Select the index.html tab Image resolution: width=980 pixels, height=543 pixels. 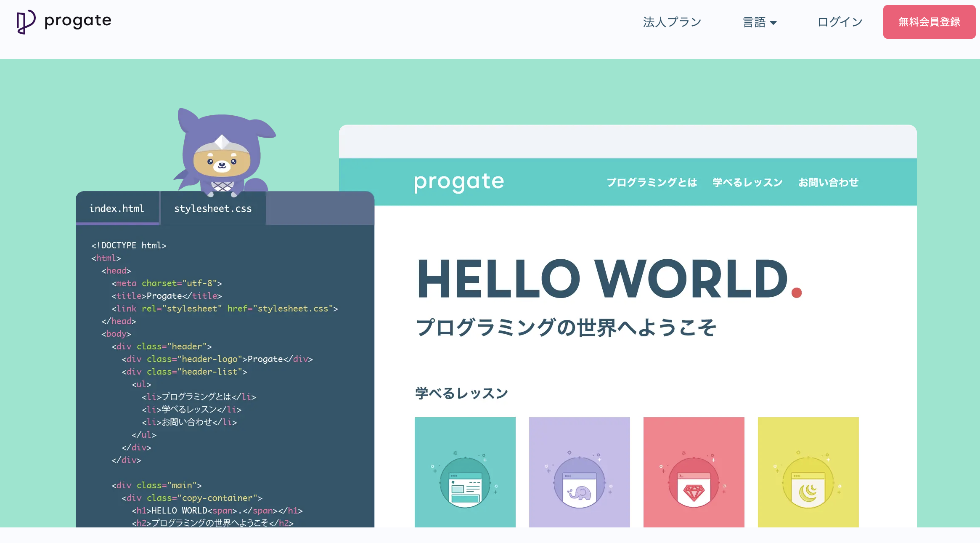pos(117,208)
